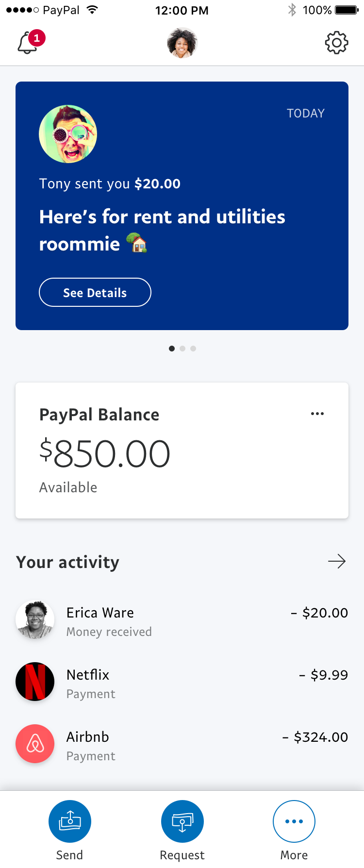Go to second carousel page dot
Image resolution: width=364 pixels, height=868 pixels.
(182, 349)
